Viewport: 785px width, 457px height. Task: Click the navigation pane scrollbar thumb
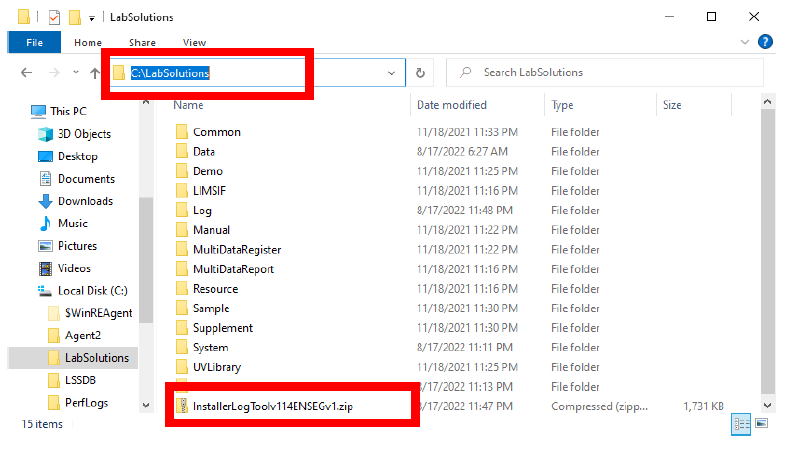pyautogui.click(x=146, y=260)
